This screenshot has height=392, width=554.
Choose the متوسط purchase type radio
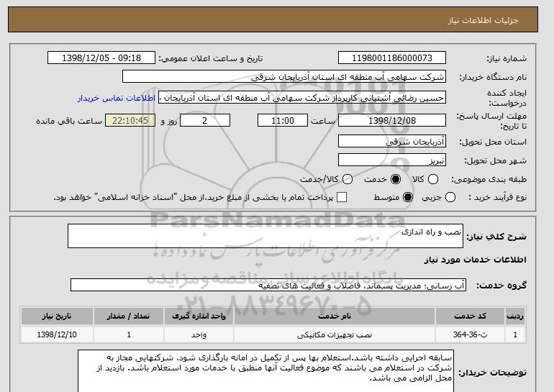click(408, 197)
